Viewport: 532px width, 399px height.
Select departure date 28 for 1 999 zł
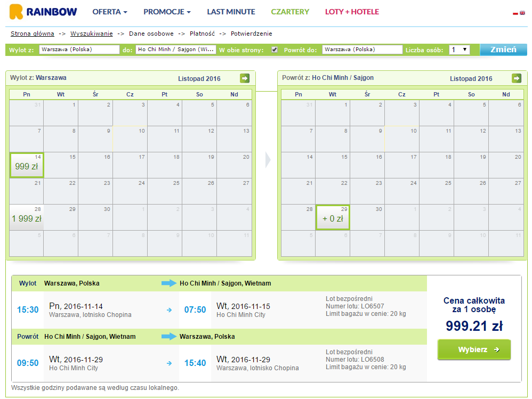(x=27, y=217)
